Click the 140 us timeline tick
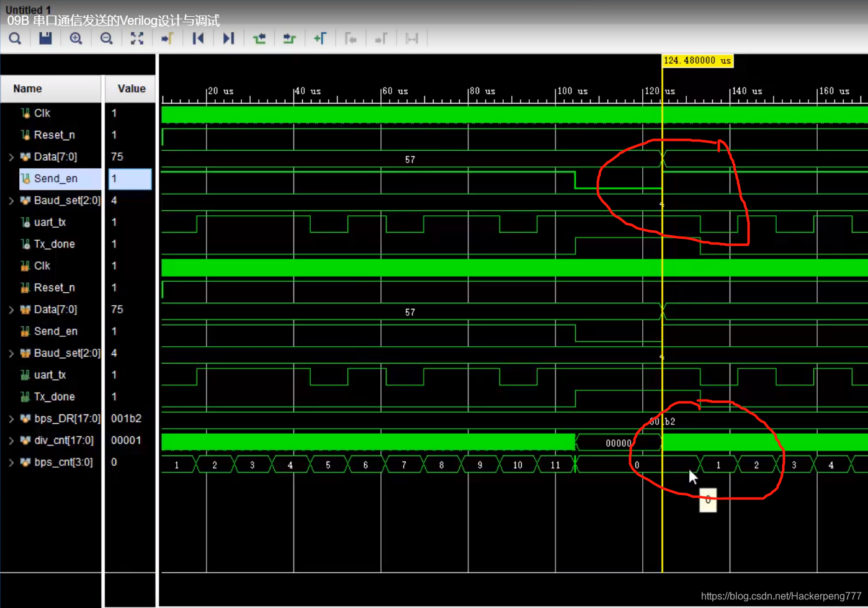The height and width of the screenshot is (608, 868). coord(746,91)
